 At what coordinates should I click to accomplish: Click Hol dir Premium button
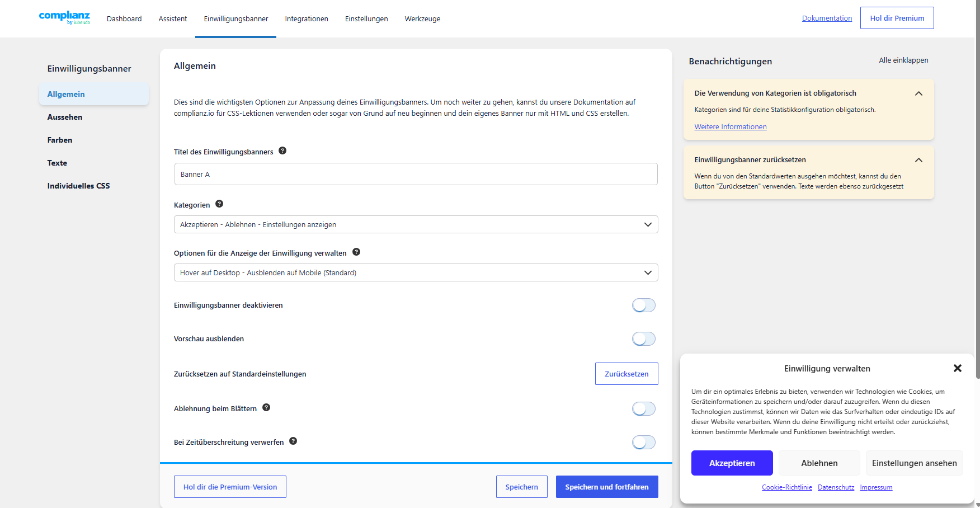[x=897, y=18]
